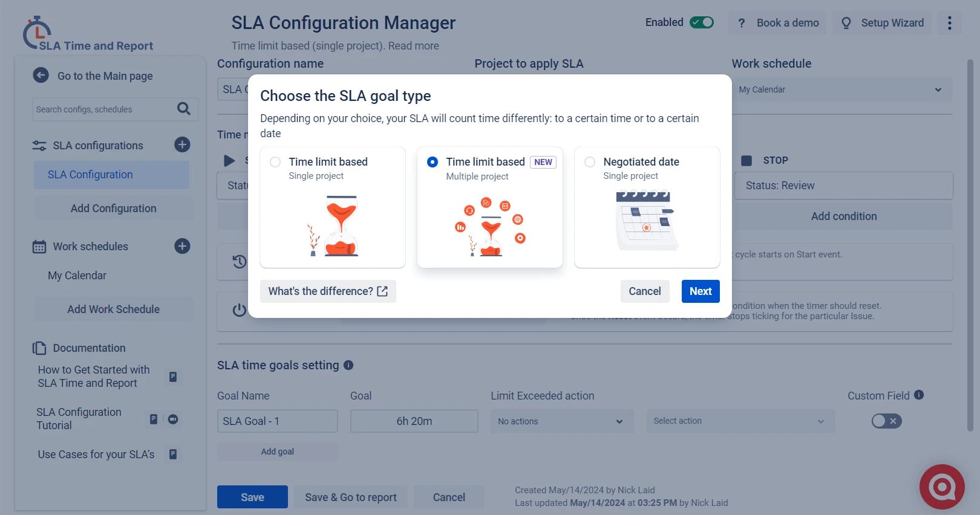The height and width of the screenshot is (515, 980).
Task: Open the three-dot more options menu
Action: [949, 23]
